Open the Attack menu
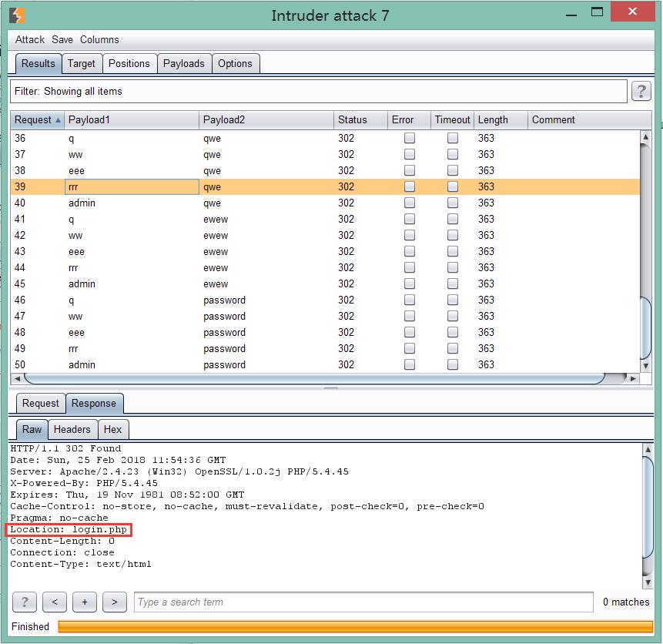Image resolution: width=663 pixels, height=644 pixels. click(x=30, y=39)
